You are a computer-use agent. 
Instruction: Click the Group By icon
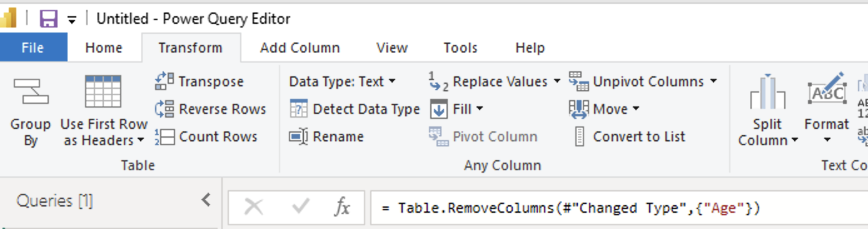pyautogui.click(x=31, y=91)
